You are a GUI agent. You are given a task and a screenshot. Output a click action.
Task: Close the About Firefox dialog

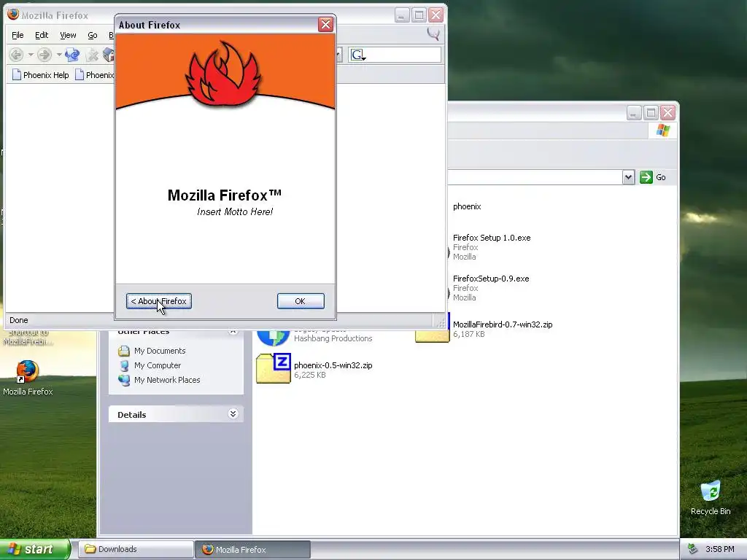pyautogui.click(x=326, y=25)
